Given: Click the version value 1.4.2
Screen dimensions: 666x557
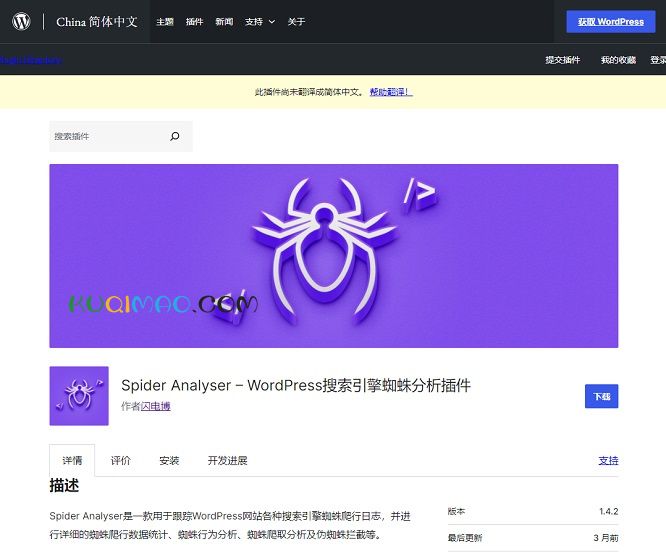Looking at the screenshot, I should coord(609,511).
